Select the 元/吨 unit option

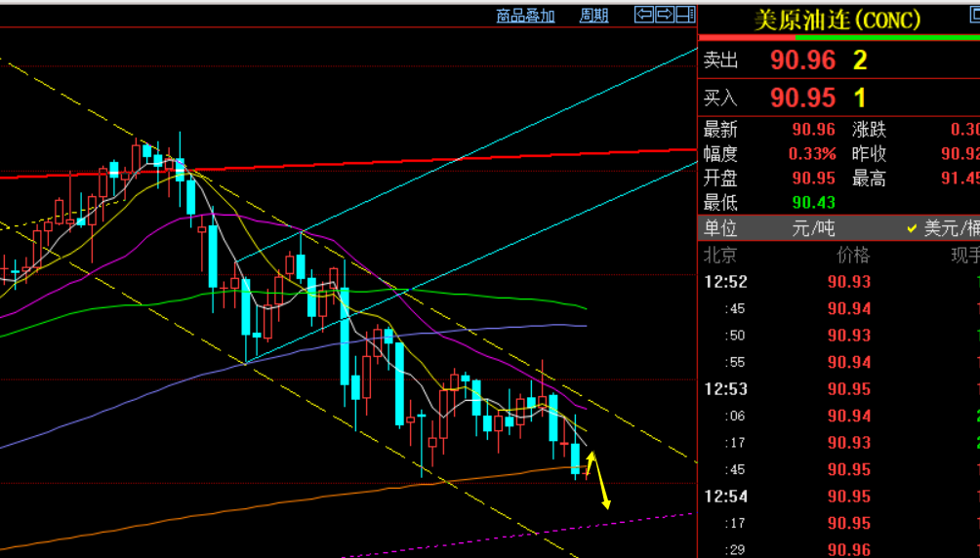point(813,228)
